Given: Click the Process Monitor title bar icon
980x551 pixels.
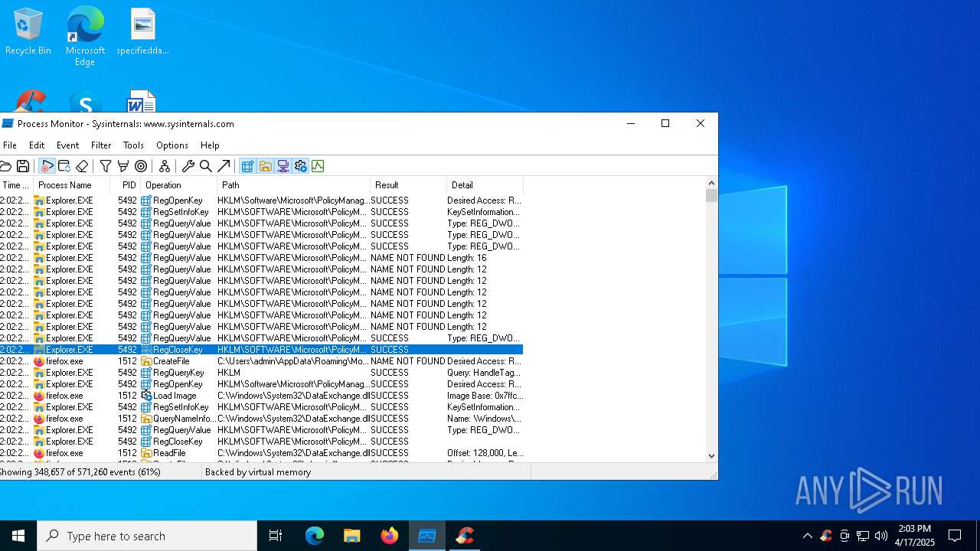Looking at the screenshot, I should [x=8, y=123].
